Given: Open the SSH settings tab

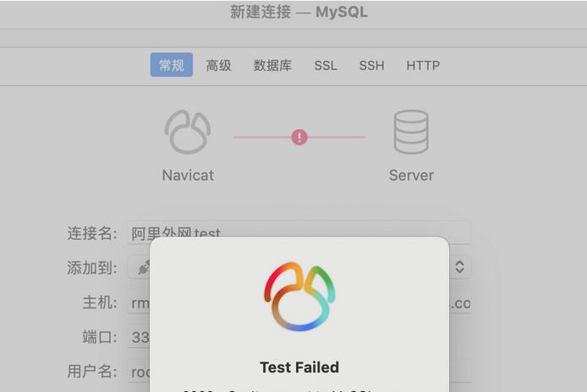Looking at the screenshot, I should point(371,65).
